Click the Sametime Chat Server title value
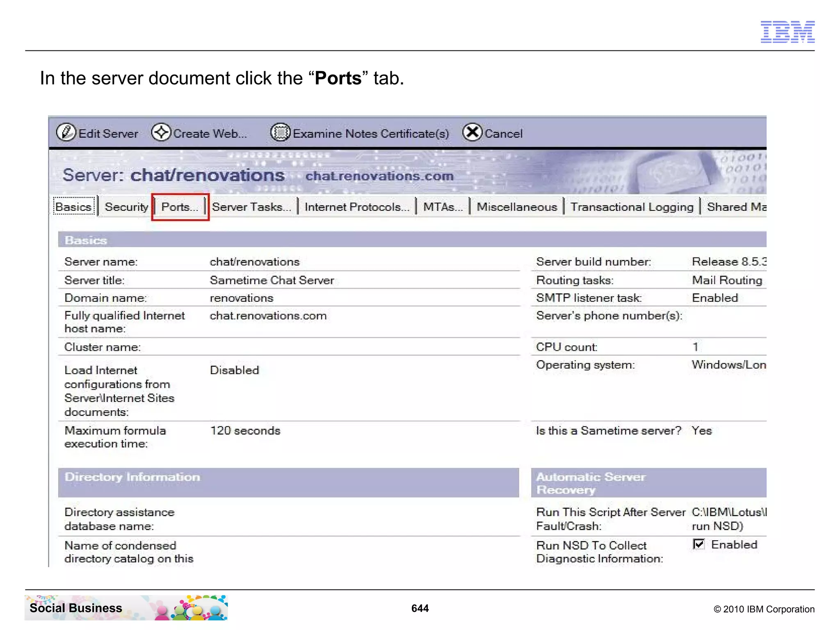Viewport: 840px width, 630px height. [x=272, y=280]
